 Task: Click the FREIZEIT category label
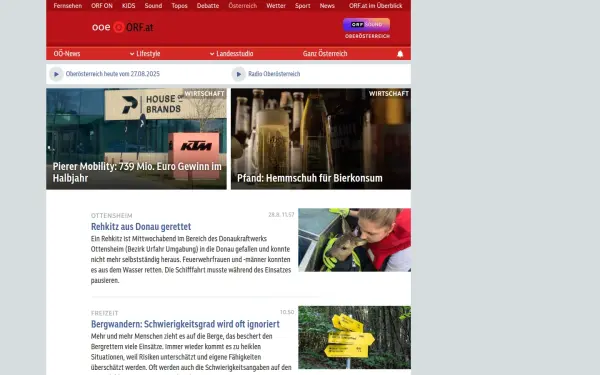tap(104, 313)
